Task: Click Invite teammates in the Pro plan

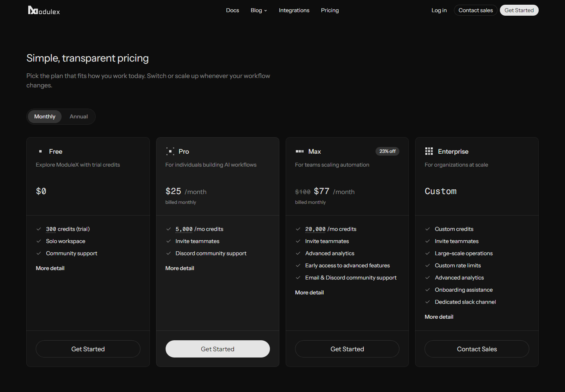Action: [x=197, y=241]
